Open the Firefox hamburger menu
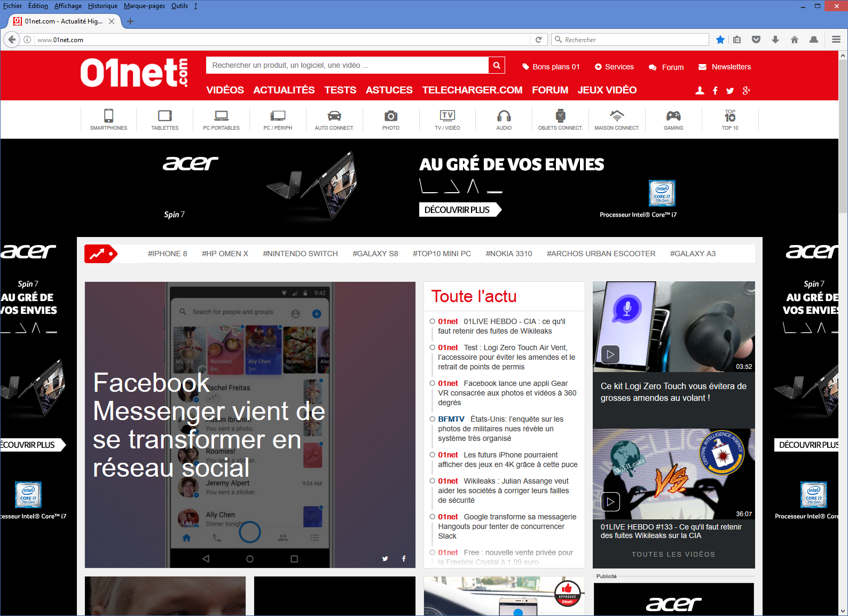The height and width of the screenshot is (616, 848). [836, 40]
